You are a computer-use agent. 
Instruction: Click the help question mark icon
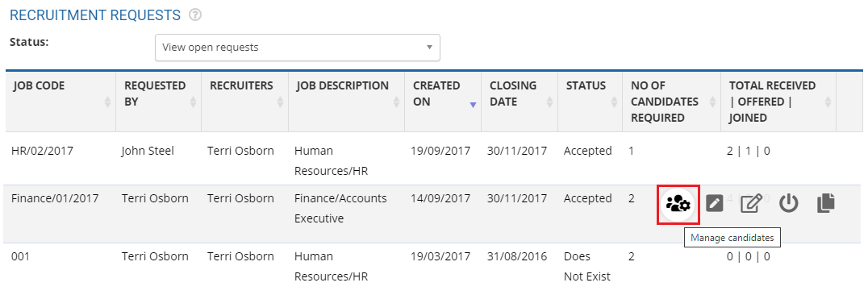point(195,15)
